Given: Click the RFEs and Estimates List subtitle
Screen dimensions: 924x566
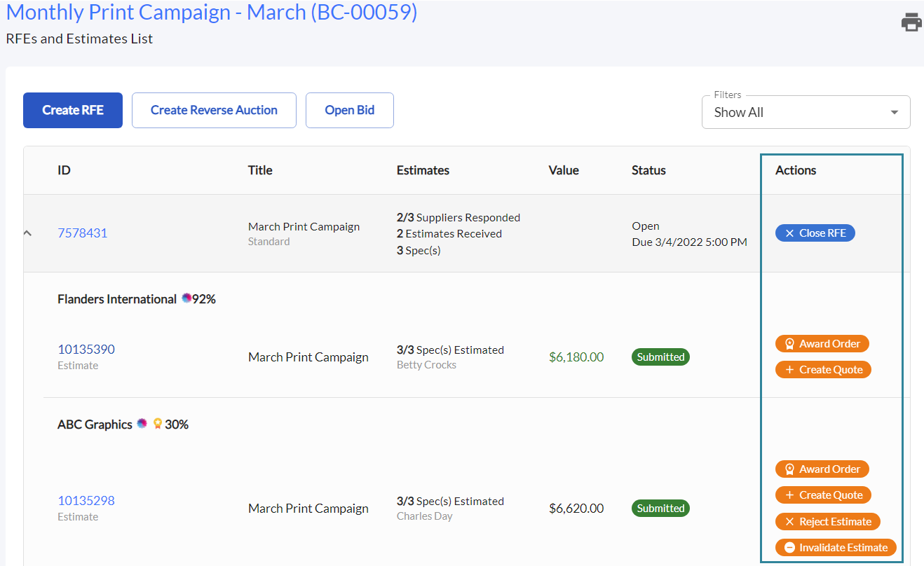Looking at the screenshot, I should (x=79, y=39).
